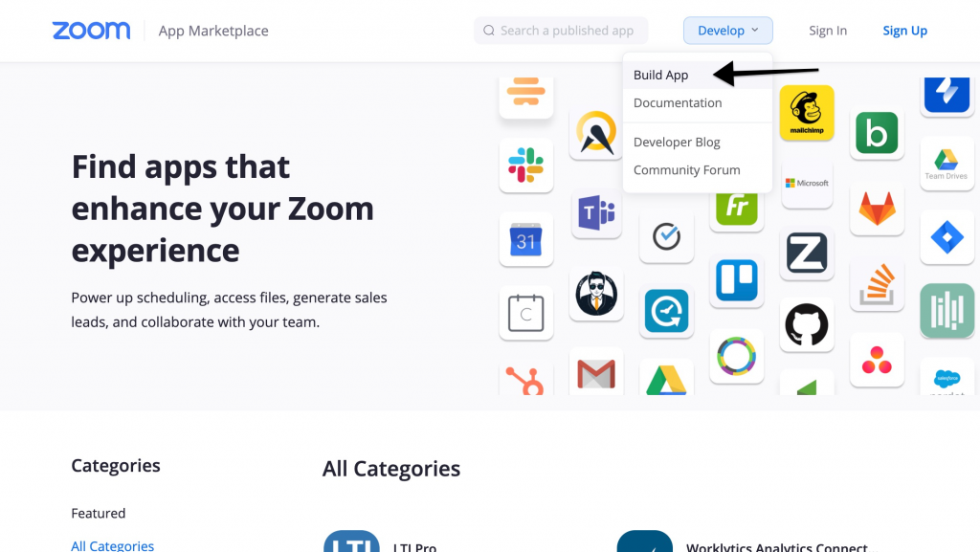
Task: Select All Categories in the sidebar
Action: pos(113,545)
